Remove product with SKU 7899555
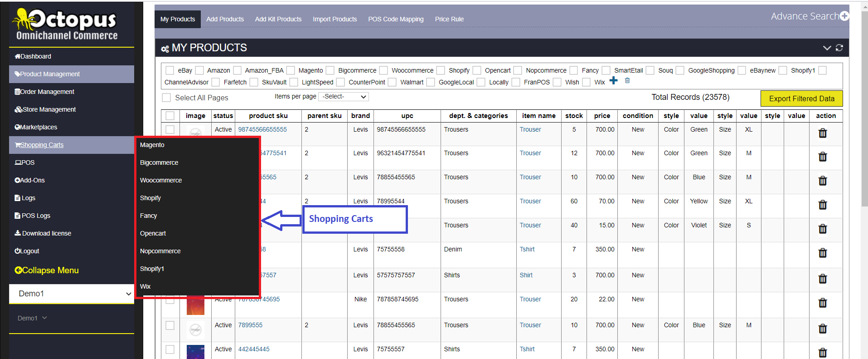 click(823, 329)
